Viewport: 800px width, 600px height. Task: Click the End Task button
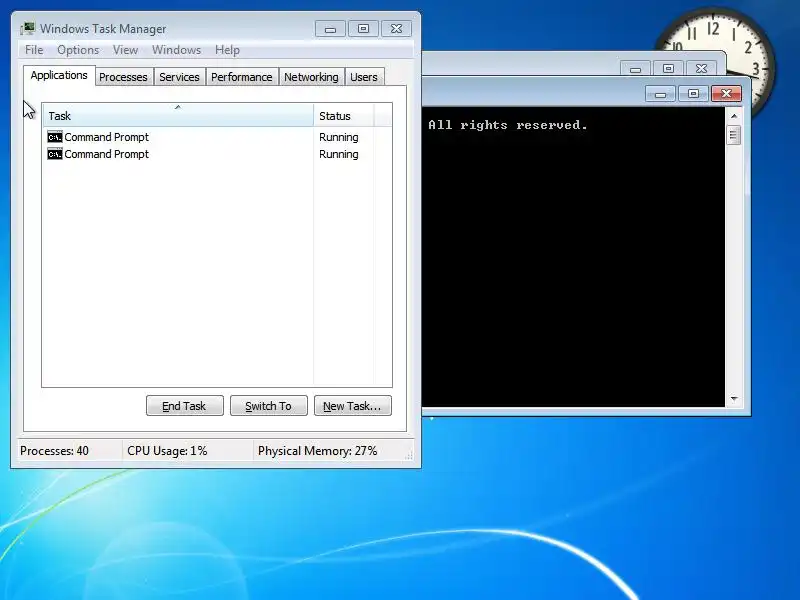[x=185, y=406]
